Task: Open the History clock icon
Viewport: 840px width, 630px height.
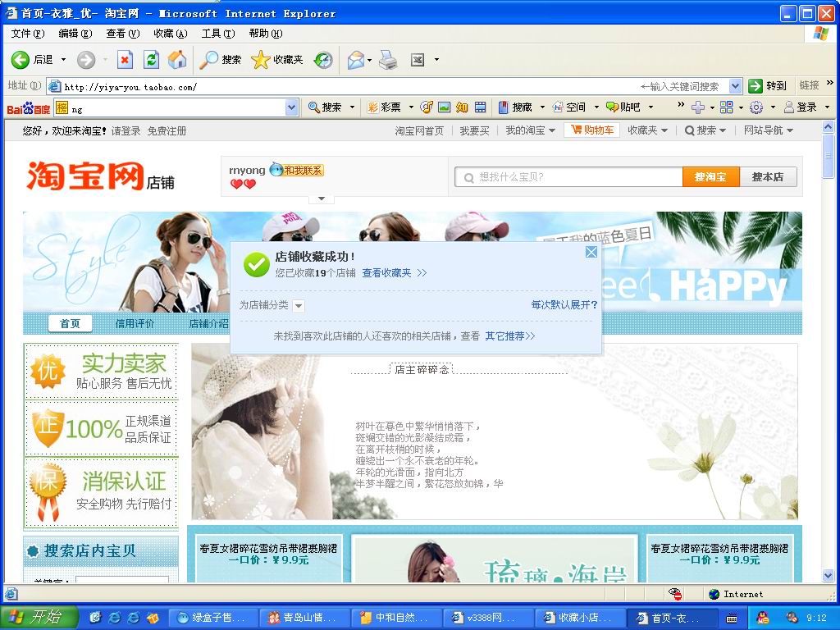Action: 323,59
